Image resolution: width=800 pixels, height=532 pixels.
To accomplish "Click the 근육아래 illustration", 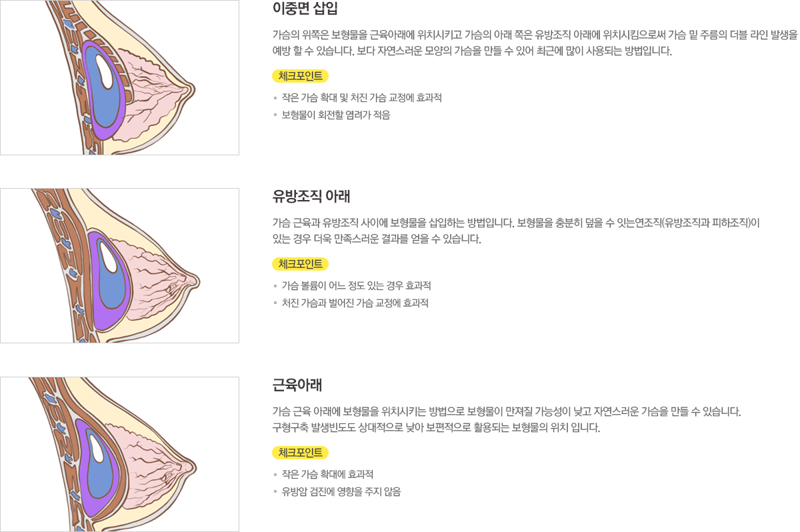I will [119, 454].
